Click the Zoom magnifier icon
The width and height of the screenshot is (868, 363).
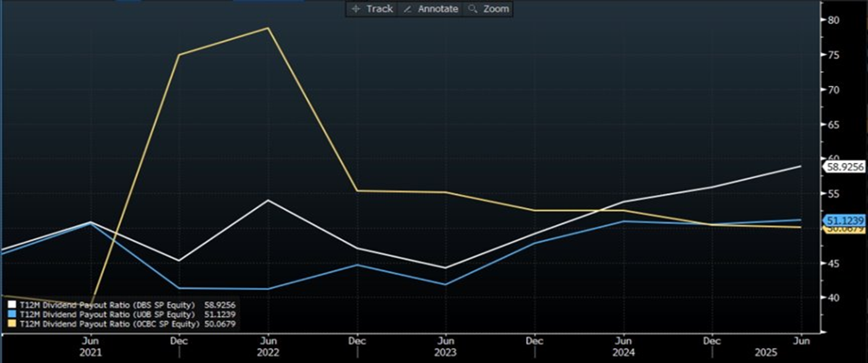[x=473, y=9]
